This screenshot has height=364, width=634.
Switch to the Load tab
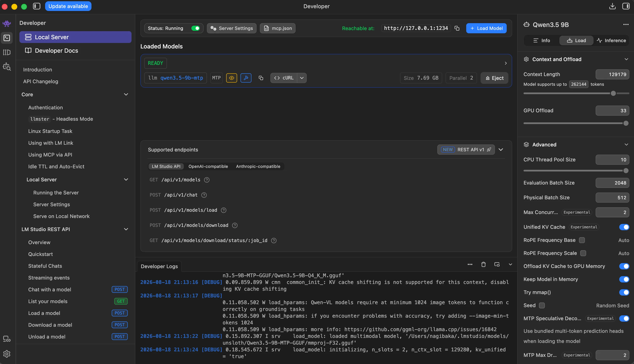[x=576, y=40]
